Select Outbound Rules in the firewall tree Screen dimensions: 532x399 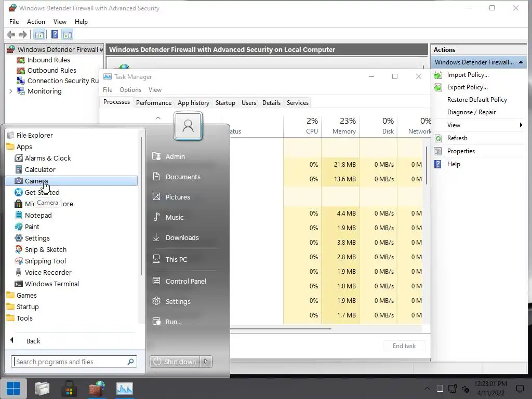51,71
